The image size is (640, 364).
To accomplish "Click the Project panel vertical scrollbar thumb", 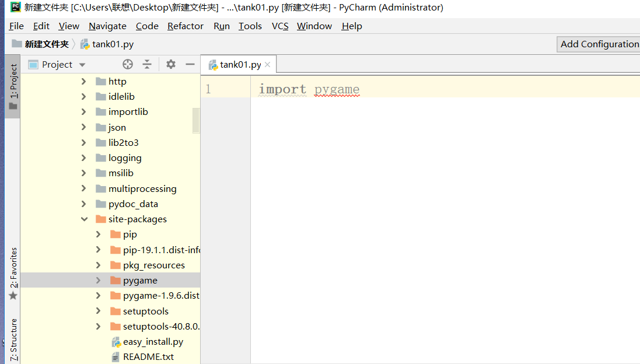I will 196,120.
